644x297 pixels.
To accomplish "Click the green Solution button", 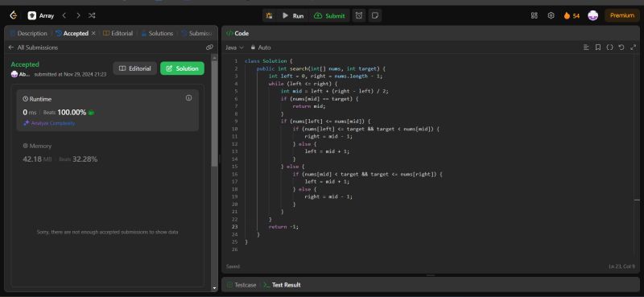I will (x=183, y=68).
